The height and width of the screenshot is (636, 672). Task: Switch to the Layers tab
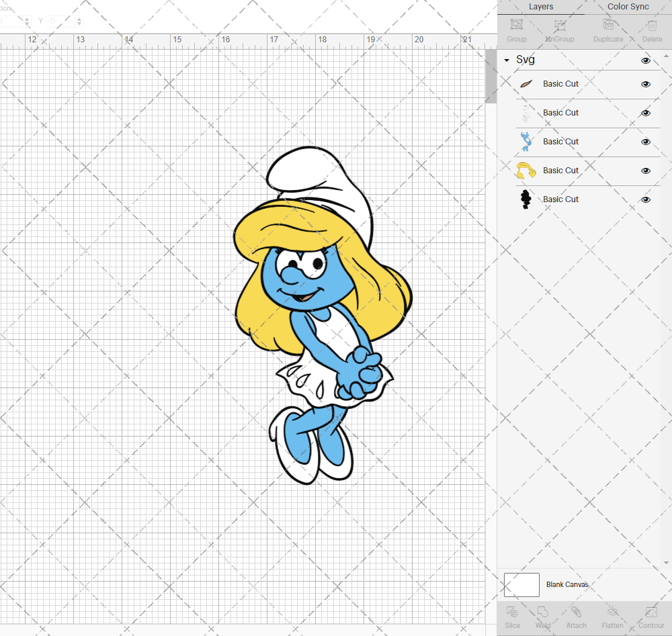(x=540, y=7)
